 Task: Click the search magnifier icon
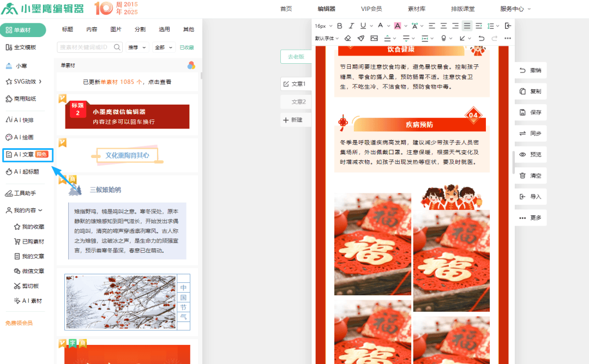pos(117,47)
